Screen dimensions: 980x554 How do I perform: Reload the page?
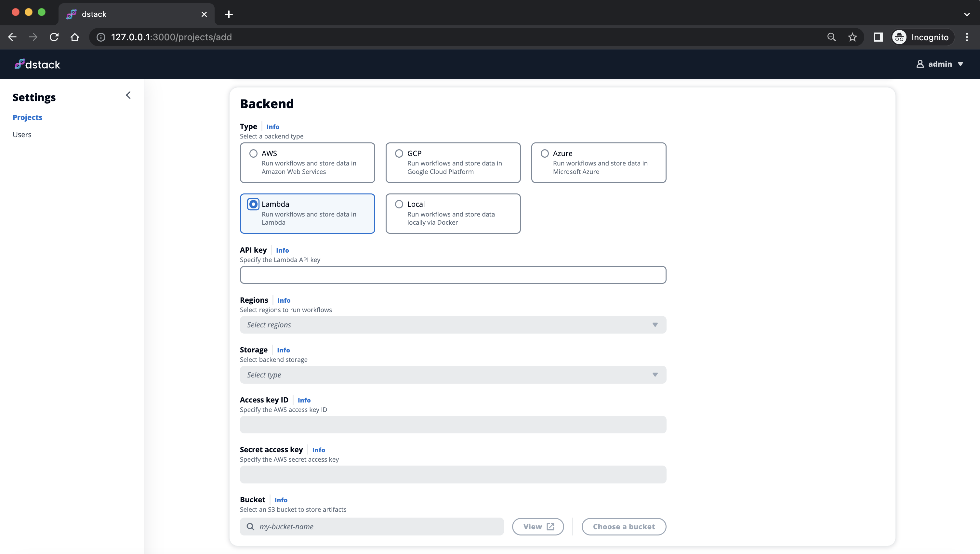coord(54,37)
